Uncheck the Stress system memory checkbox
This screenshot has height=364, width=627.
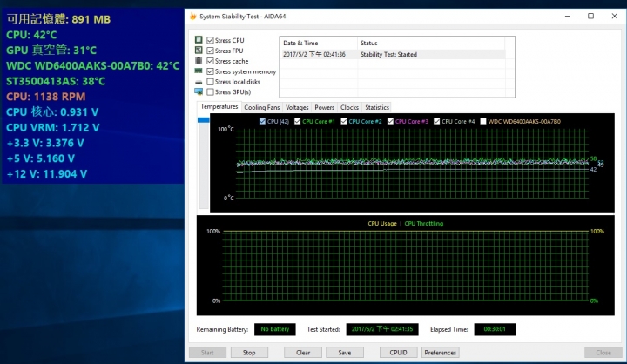(x=211, y=71)
